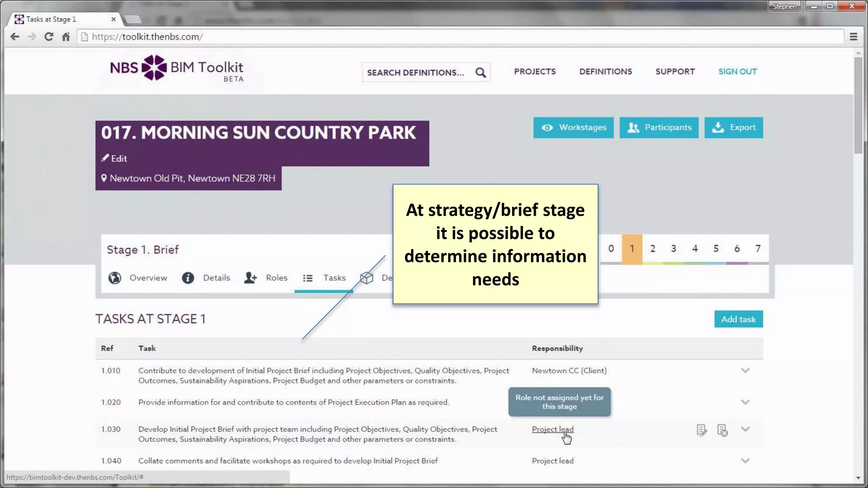Click edit document icon on task 1.030
The width and height of the screenshot is (868, 488).
[701, 430]
